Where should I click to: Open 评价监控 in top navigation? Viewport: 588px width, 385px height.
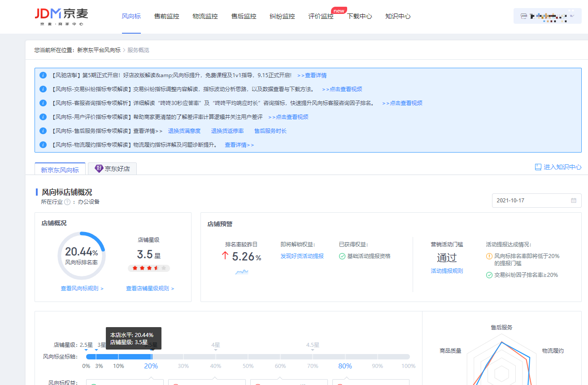point(321,16)
